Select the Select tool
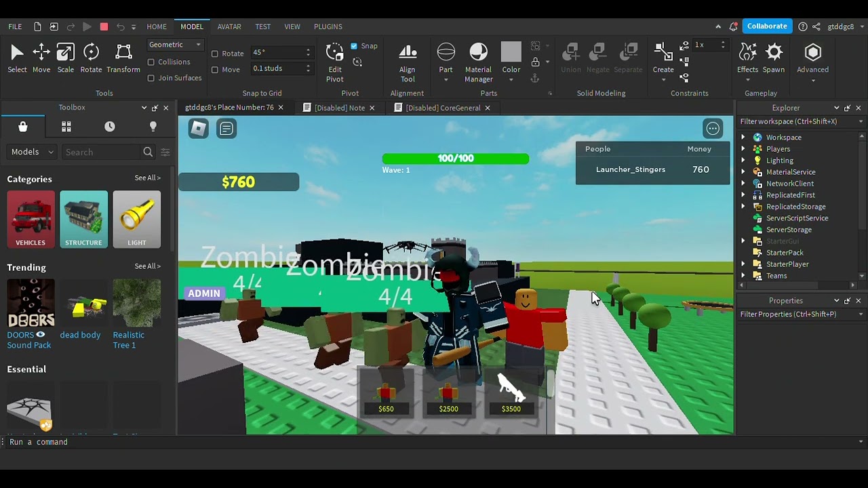The image size is (868, 488). (x=17, y=58)
